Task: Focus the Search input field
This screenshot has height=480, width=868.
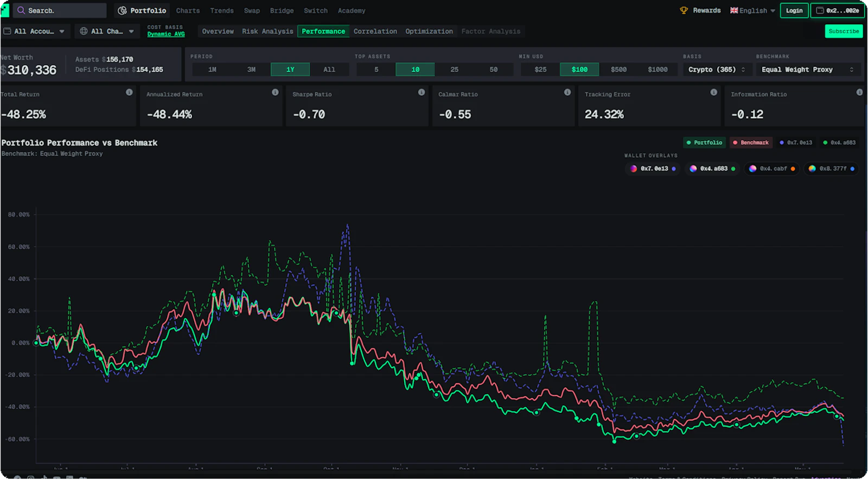Action: click(x=60, y=10)
